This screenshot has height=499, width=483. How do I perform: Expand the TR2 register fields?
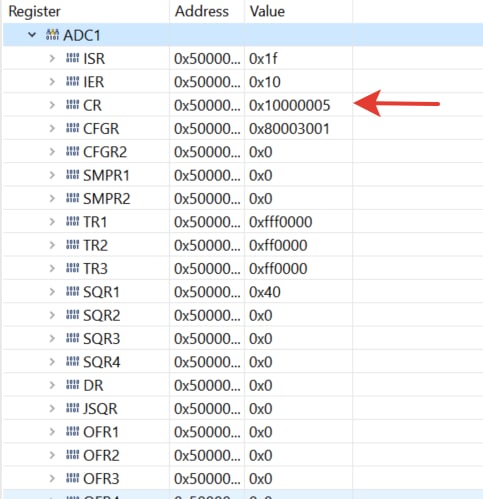[x=52, y=245]
